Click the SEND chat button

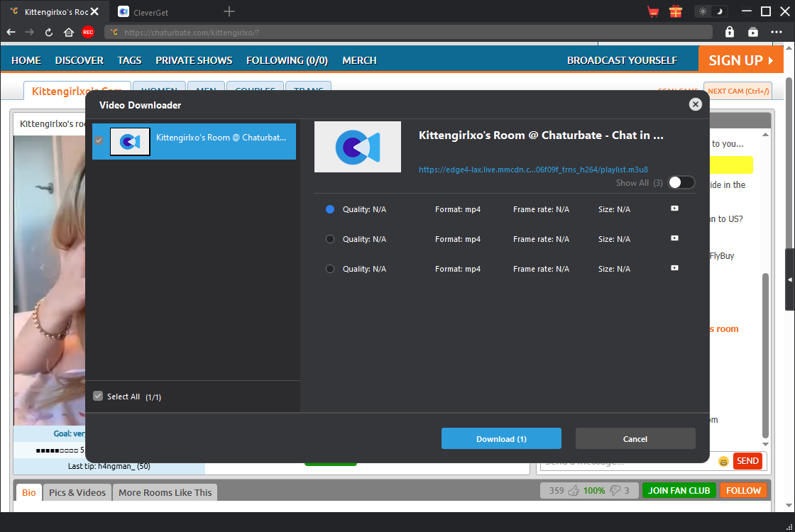(x=747, y=461)
